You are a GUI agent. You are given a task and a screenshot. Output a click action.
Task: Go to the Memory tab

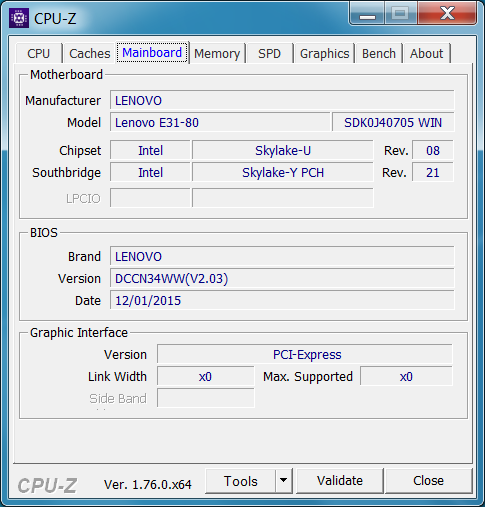click(217, 53)
